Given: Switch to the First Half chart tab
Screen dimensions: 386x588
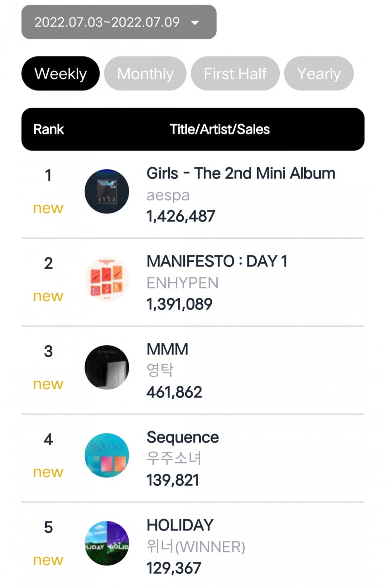Looking at the screenshot, I should coord(235,73).
